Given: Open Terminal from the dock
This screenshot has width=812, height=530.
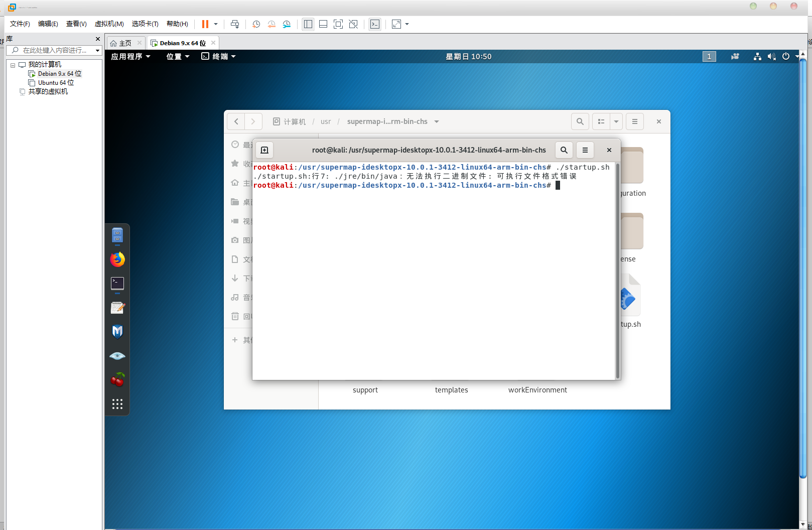Looking at the screenshot, I should 117,284.
